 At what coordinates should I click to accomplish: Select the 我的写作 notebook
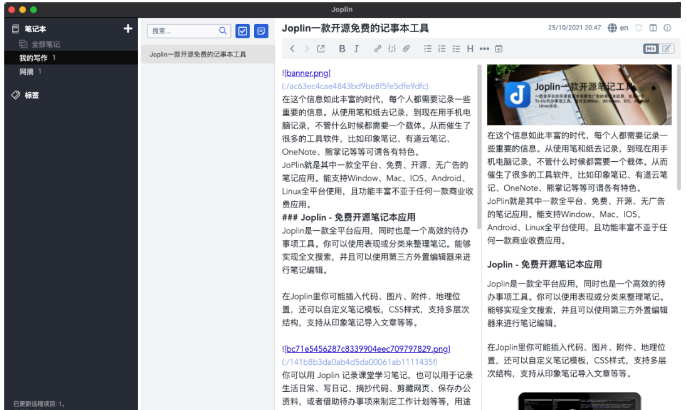coord(71,58)
